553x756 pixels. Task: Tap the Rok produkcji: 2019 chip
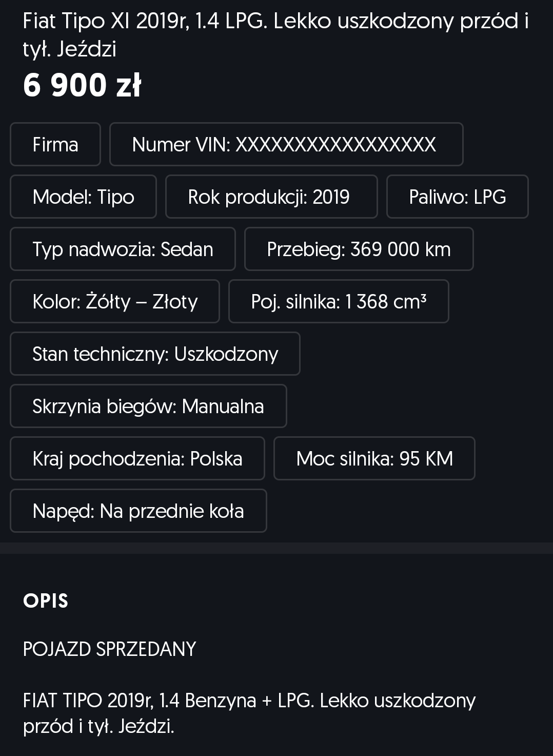pos(271,197)
